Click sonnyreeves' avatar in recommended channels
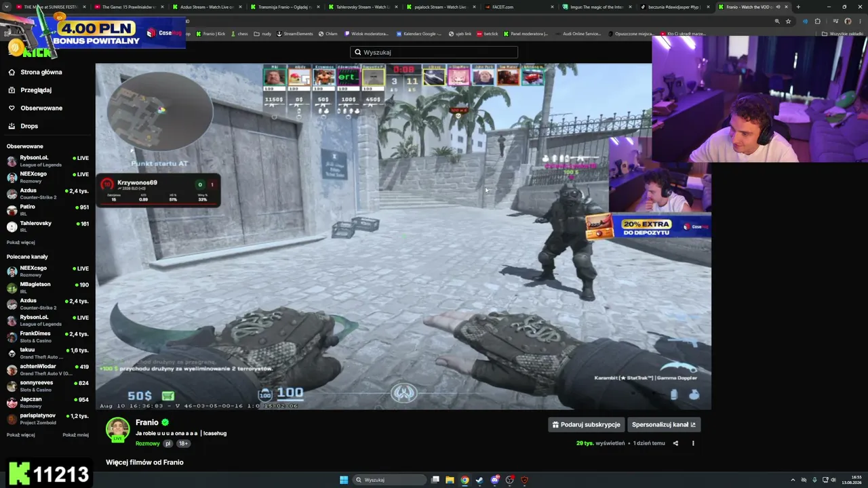Viewport: 868px width, 488px height. [12, 386]
